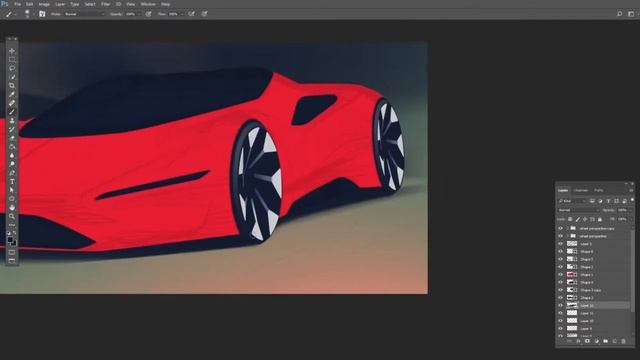Expand the wheel perspective group

pyautogui.click(x=567, y=236)
